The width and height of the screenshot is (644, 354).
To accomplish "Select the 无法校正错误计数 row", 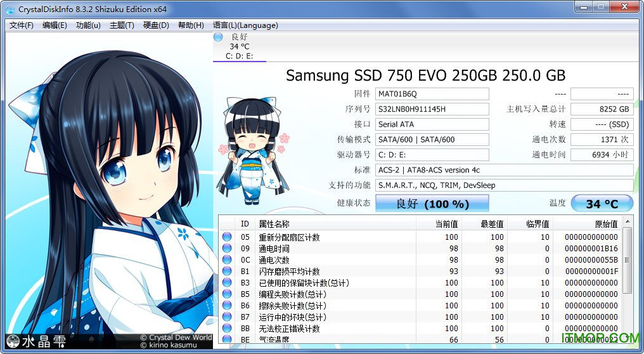I will [420, 329].
